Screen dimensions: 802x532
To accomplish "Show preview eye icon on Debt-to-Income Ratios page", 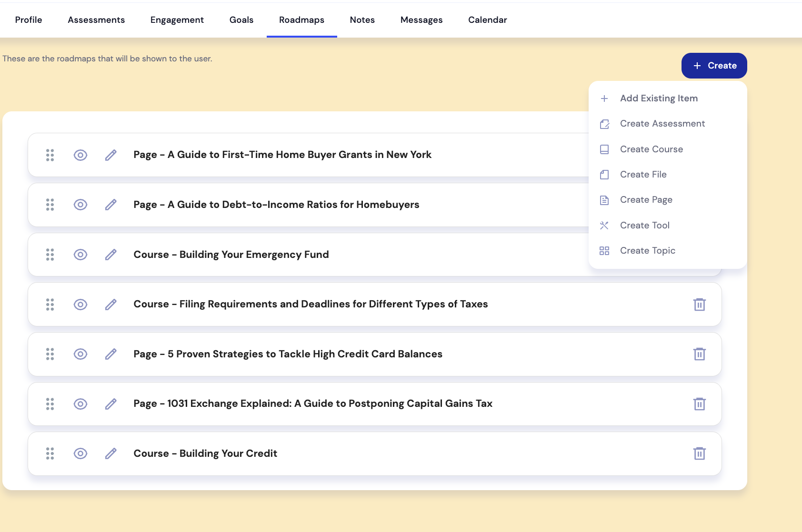I will (80, 205).
